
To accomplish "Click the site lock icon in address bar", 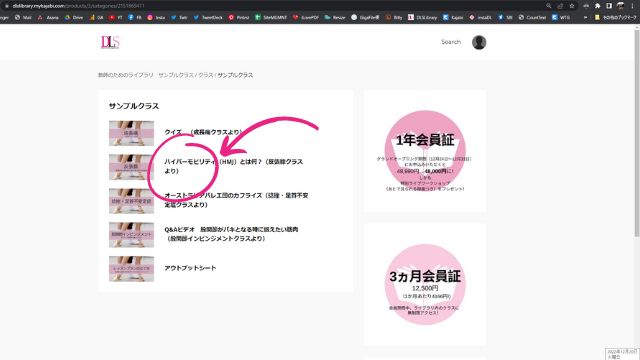I will 6,6.
